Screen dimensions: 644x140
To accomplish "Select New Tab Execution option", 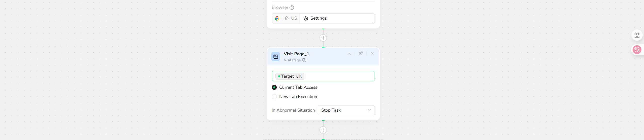I will click(x=274, y=97).
